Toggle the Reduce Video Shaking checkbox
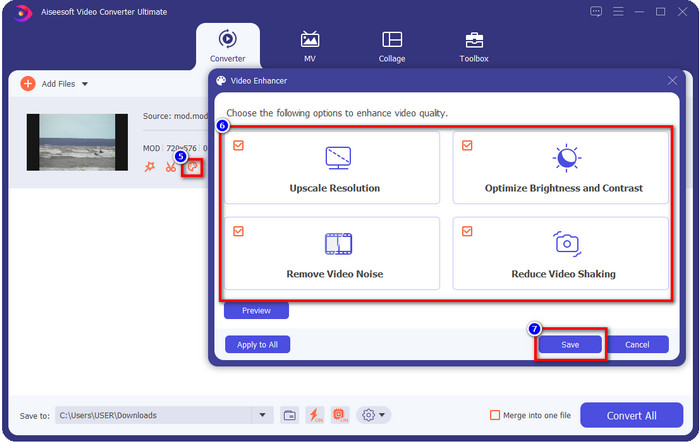 467,231
